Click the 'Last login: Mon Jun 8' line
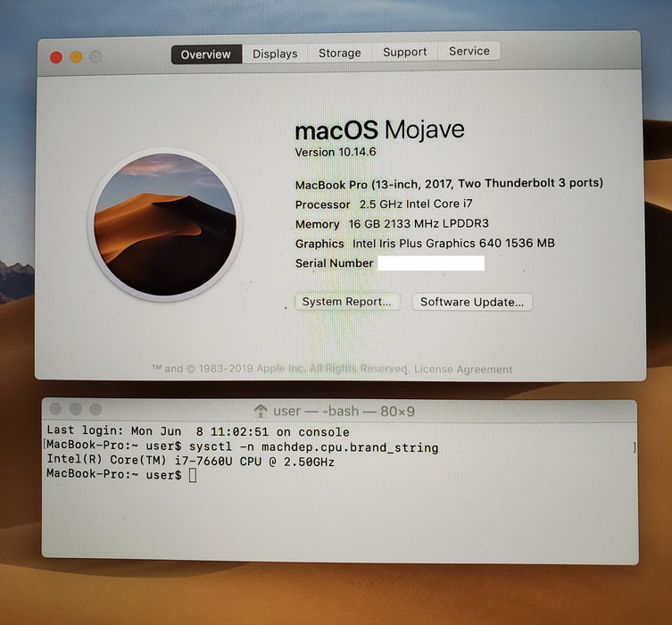 click(x=198, y=431)
